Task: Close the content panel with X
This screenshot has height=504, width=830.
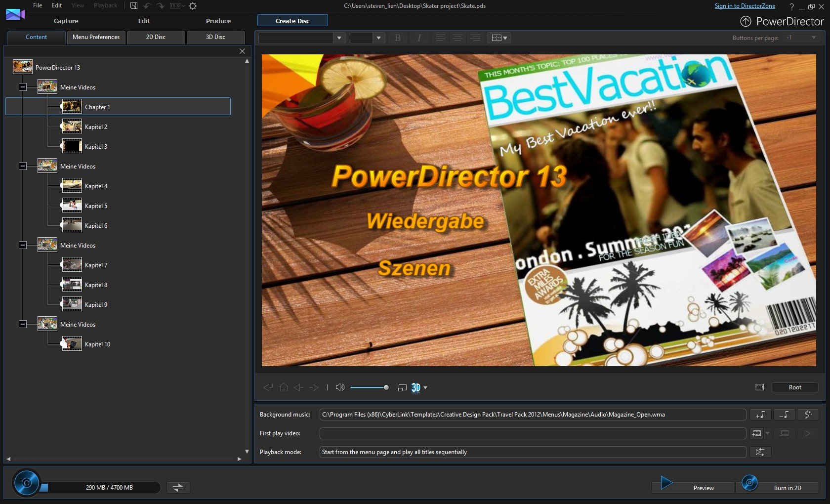Action: tap(242, 51)
